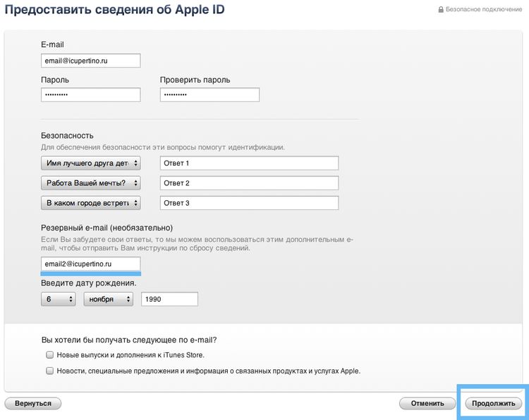The width and height of the screenshot is (529, 420).
Task: Open the first security question dropdown
Action: point(91,163)
